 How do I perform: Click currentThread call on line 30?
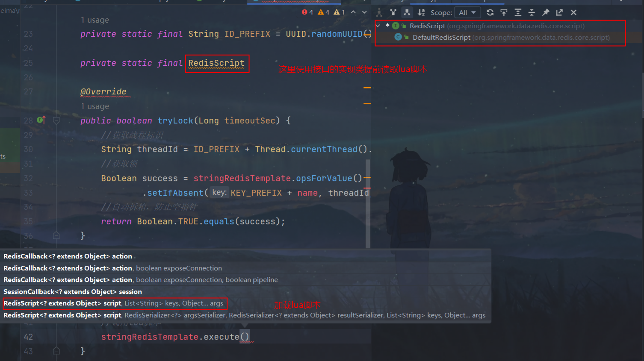pos(324,149)
